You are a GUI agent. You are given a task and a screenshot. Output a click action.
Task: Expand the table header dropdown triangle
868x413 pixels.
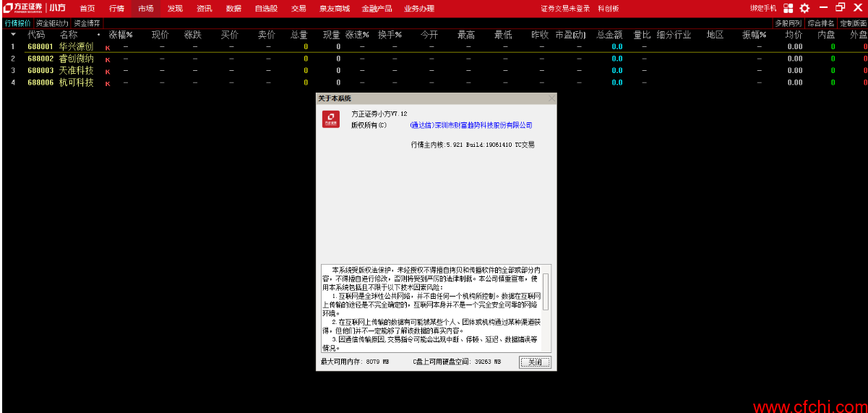click(13, 35)
